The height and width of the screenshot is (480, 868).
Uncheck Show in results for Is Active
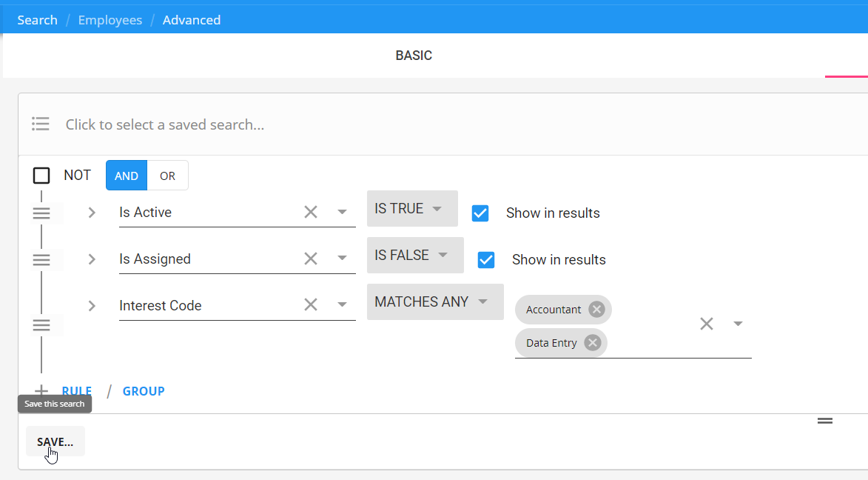(x=480, y=213)
